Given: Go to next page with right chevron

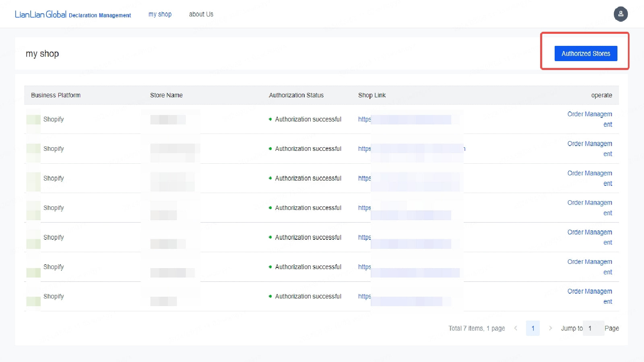Looking at the screenshot, I should (x=550, y=328).
